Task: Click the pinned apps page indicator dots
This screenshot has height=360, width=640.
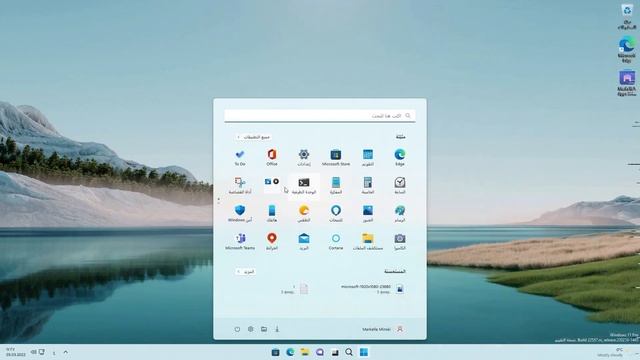Action: [218, 201]
